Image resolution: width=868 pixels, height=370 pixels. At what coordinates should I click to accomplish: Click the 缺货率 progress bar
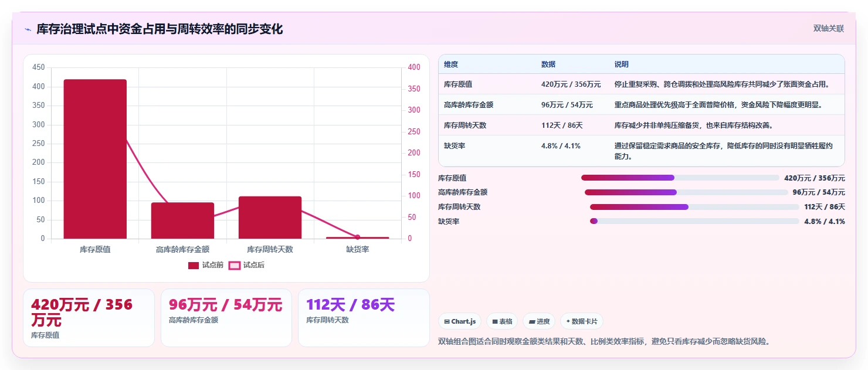(694, 221)
